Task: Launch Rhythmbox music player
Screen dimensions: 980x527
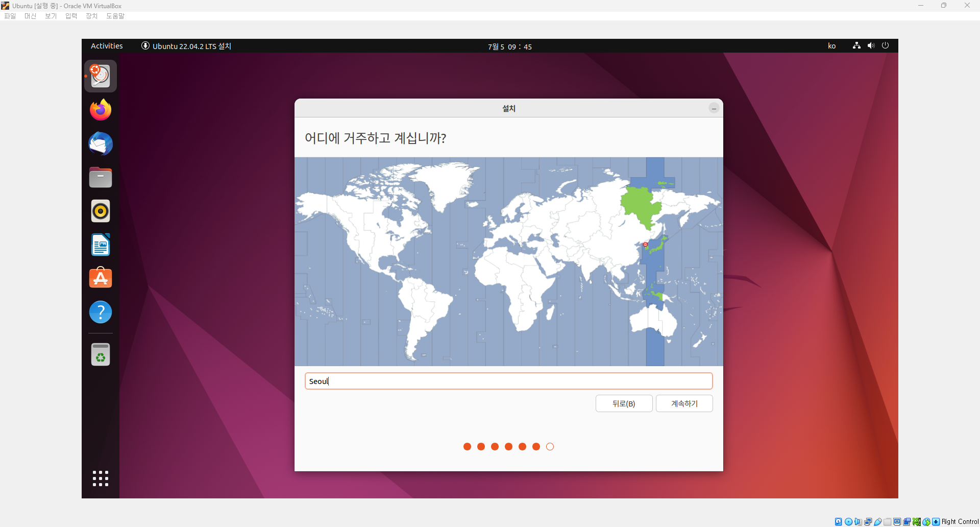Action: 101,211
